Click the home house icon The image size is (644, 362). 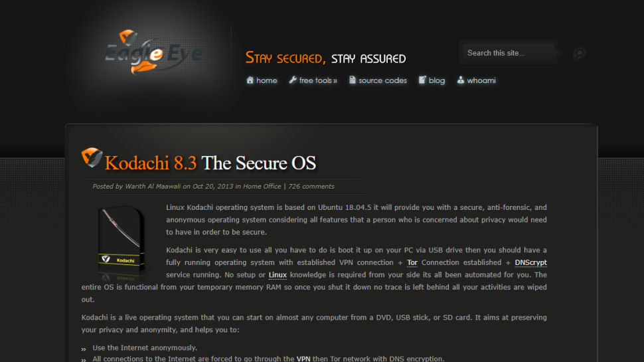(x=250, y=80)
